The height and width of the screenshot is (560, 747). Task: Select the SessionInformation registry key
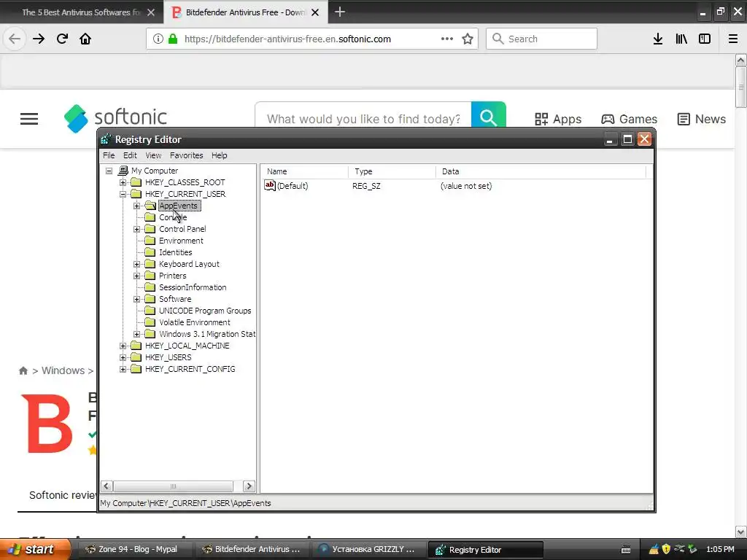193,287
